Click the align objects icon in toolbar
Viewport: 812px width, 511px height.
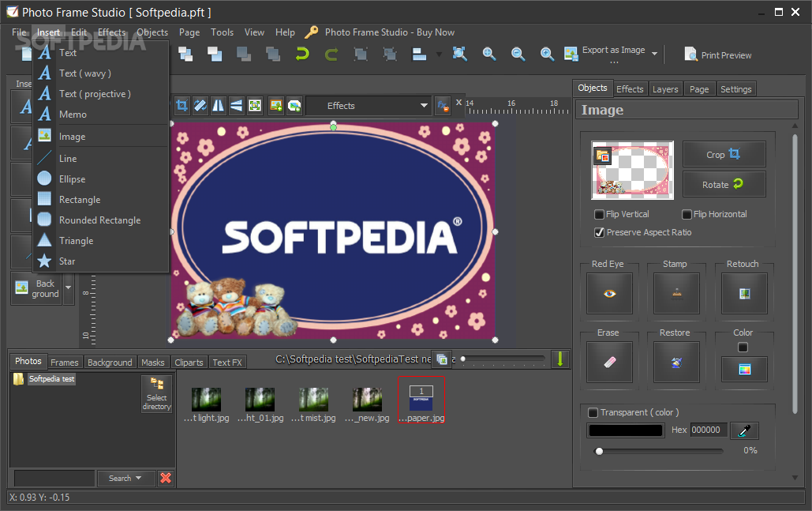[419, 54]
